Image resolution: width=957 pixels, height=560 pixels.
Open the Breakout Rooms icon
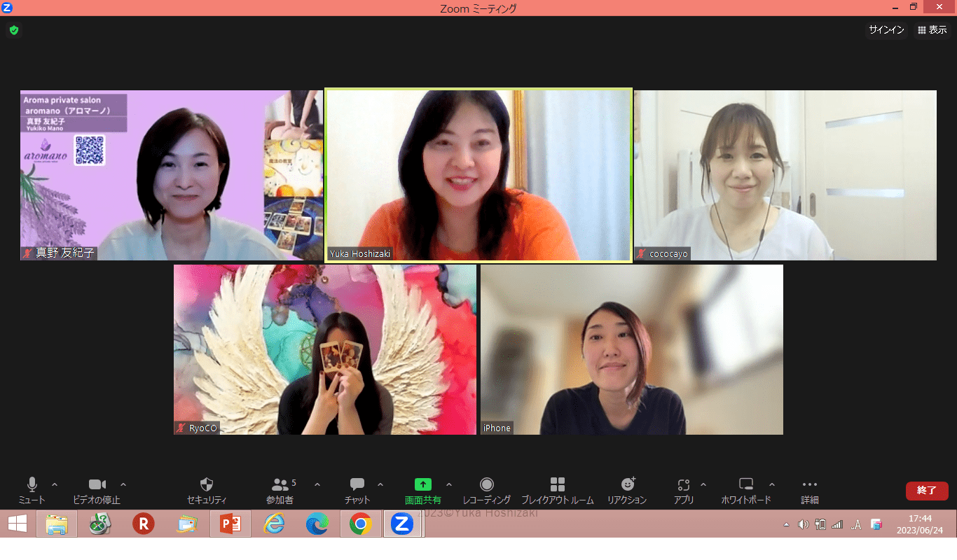(558, 484)
